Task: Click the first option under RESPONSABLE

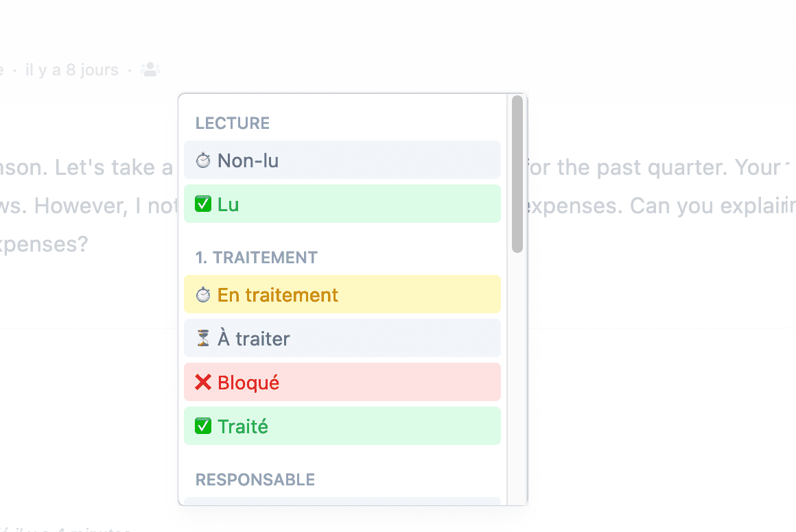Action: (x=342, y=502)
